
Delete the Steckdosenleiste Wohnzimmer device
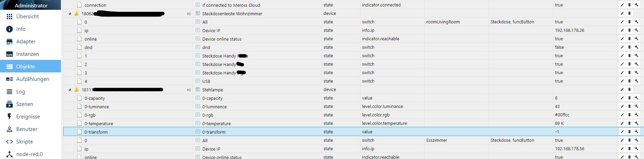point(629,14)
